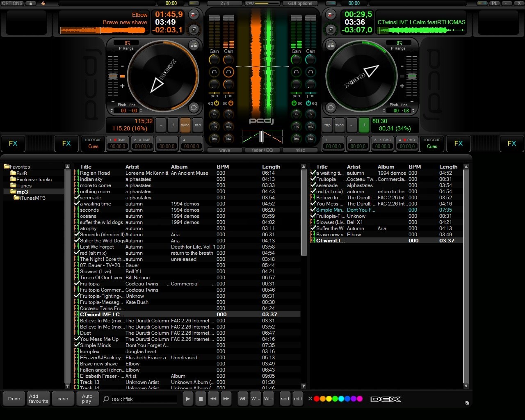Click the hand icon in top bar
The width and height of the screenshot is (525, 420).
click(x=43, y=3)
